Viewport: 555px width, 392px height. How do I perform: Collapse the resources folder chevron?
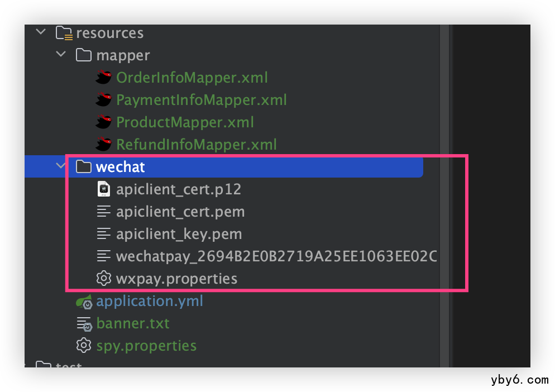click(41, 32)
